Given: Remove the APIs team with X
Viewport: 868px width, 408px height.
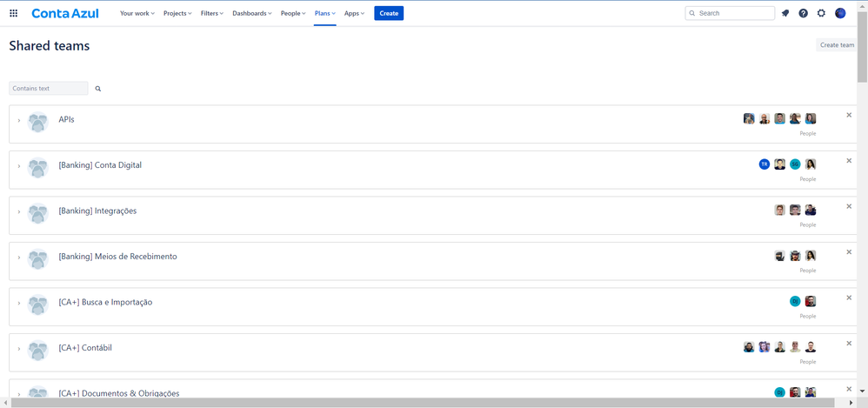Looking at the screenshot, I should click(849, 115).
